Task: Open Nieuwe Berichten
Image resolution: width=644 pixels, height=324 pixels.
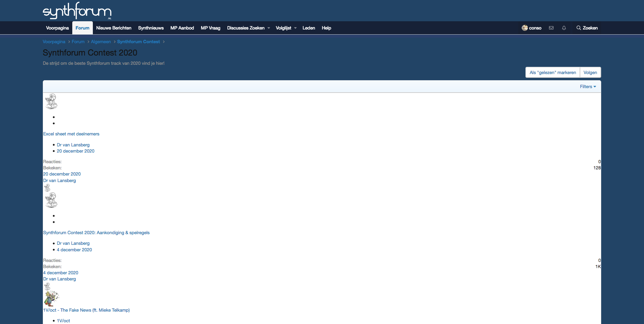Action: coord(114,28)
